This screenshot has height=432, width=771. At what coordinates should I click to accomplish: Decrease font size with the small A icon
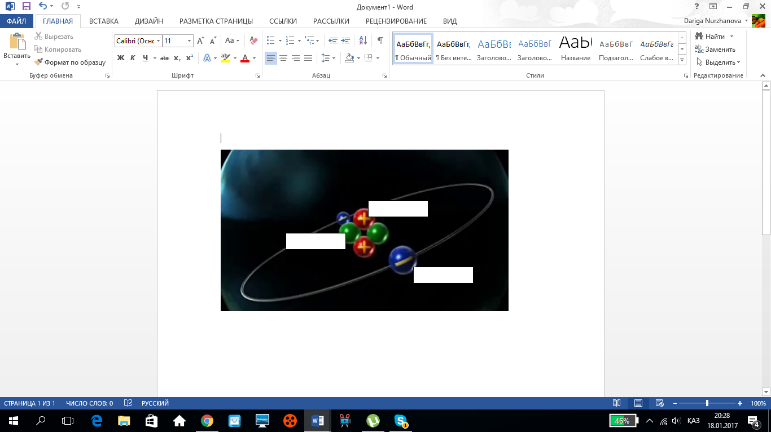212,41
